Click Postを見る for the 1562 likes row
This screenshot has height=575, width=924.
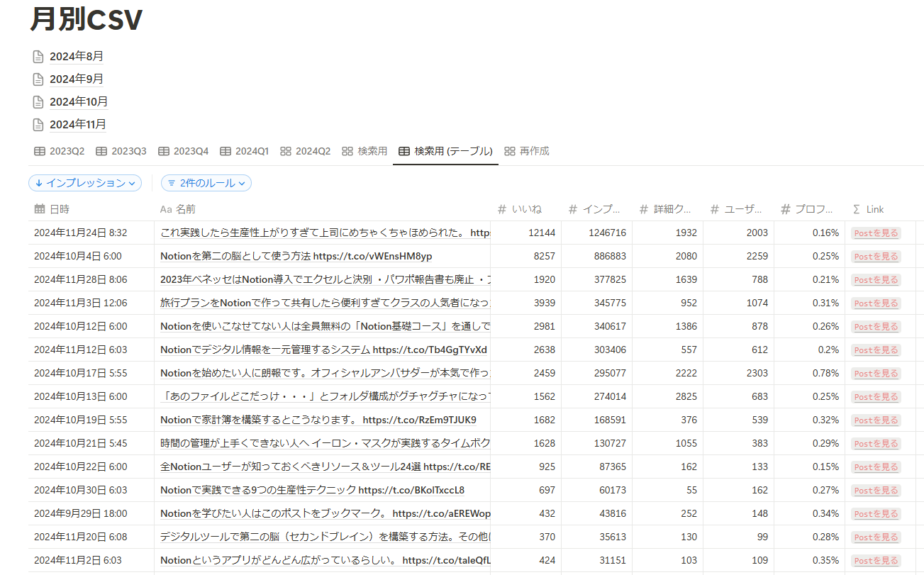tap(876, 396)
